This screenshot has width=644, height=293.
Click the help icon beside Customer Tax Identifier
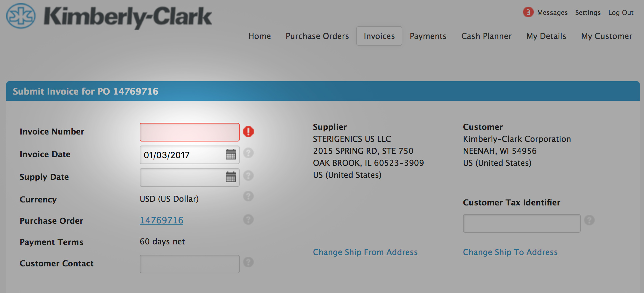(x=589, y=220)
